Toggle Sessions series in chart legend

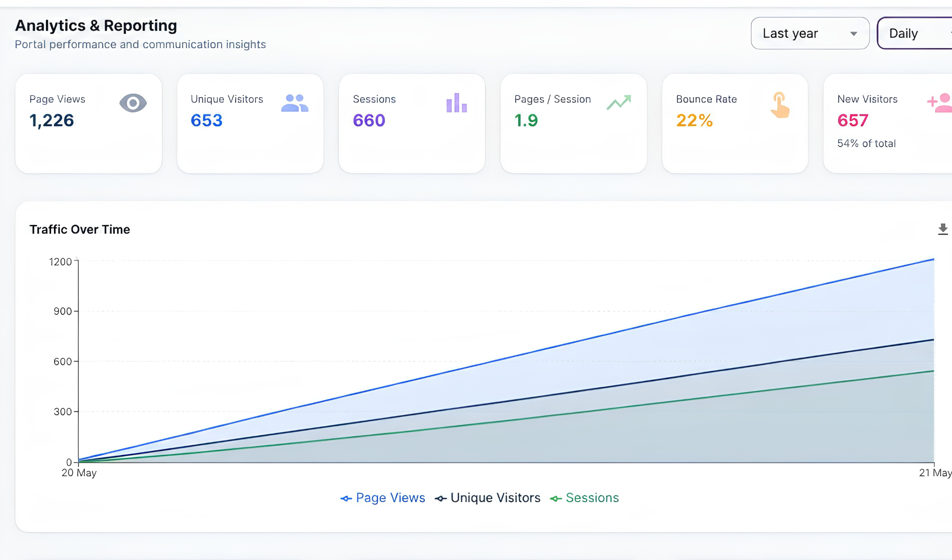click(584, 498)
